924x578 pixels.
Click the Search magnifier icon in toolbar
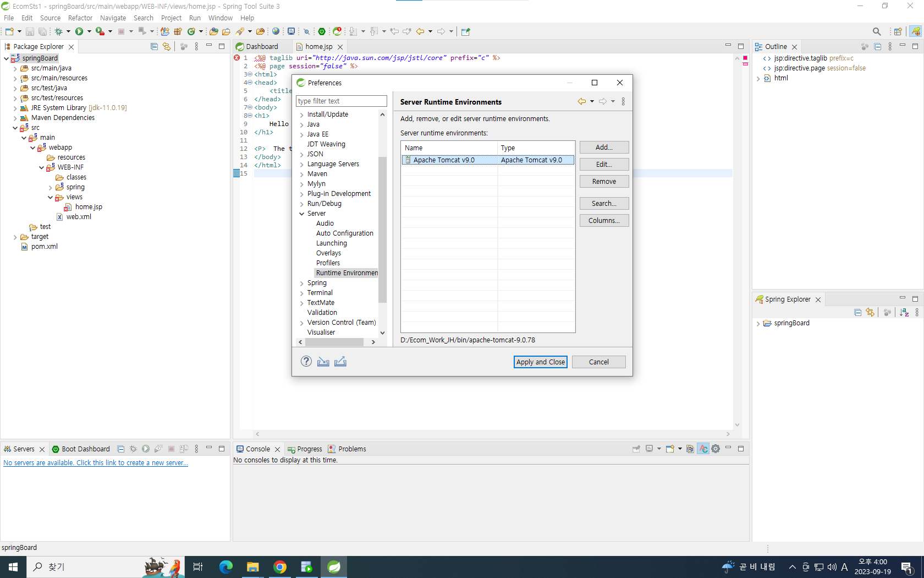point(877,31)
